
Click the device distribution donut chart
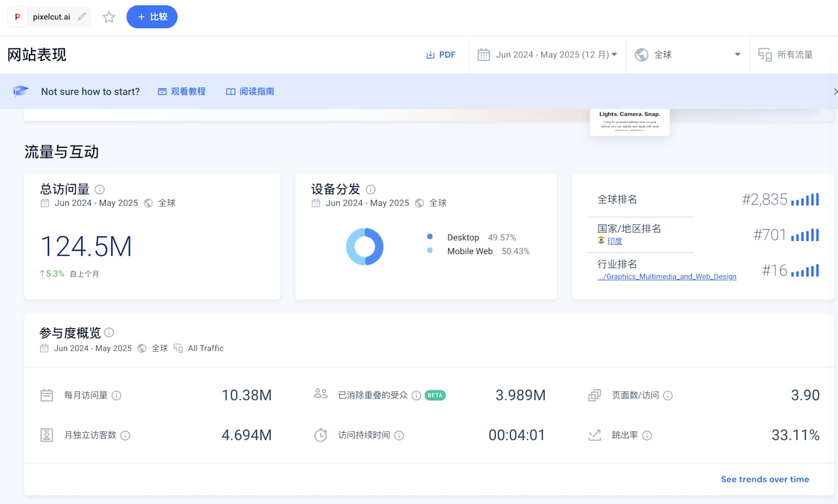pyautogui.click(x=364, y=247)
